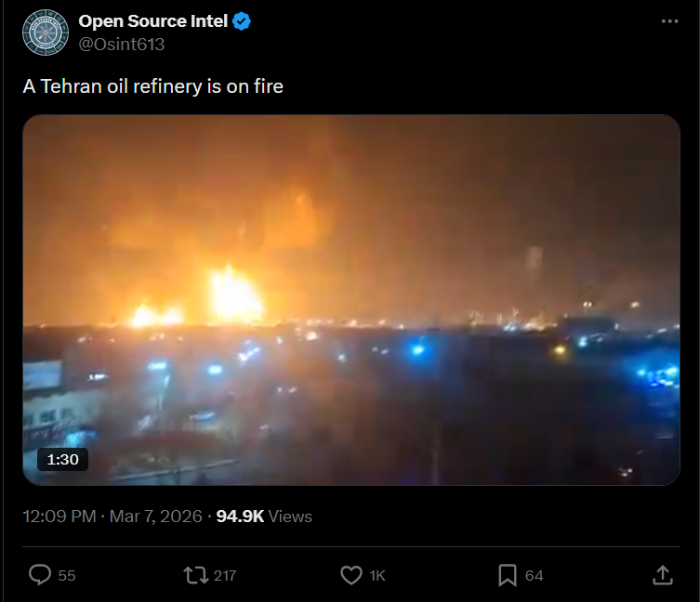This screenshot has width=700, height=602.
Task: Open the three-dot more options menu
Action: click(x=669, y=21)
